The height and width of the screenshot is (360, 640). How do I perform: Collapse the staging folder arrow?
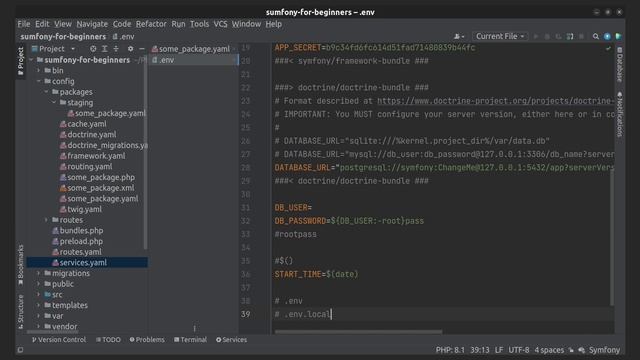point(54,102)
